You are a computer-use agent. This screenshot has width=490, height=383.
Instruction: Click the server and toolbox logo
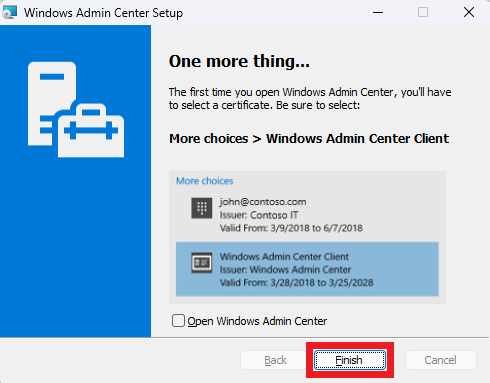(76, 109)
